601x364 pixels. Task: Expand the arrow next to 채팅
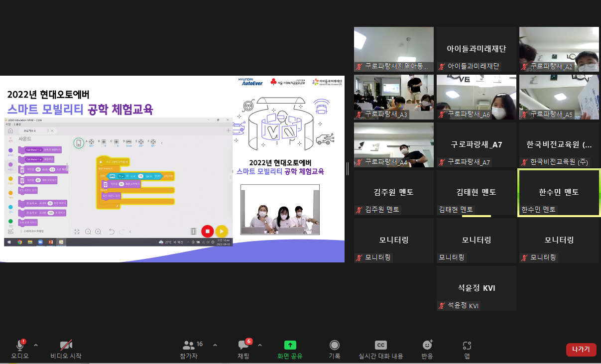260,345
